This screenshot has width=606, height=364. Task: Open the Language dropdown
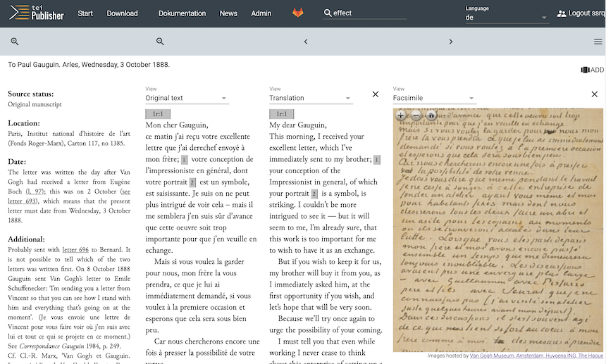pos(506,18)
